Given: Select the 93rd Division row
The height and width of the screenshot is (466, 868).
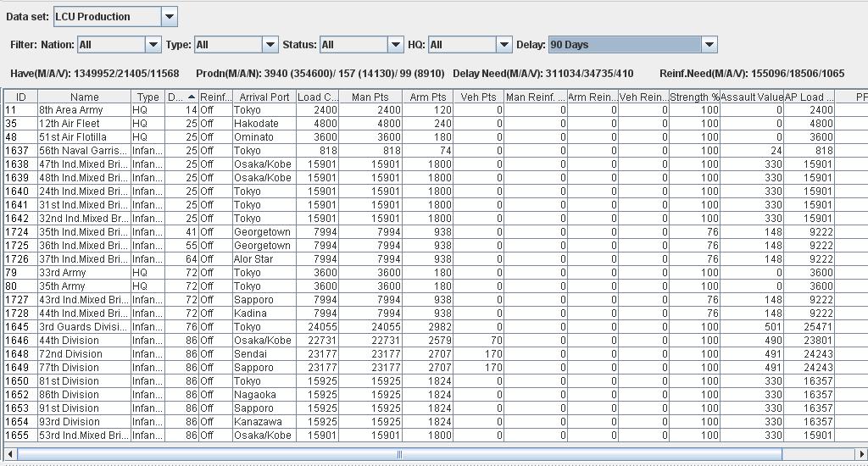Looking at the screenshot, I should (436, 422).
